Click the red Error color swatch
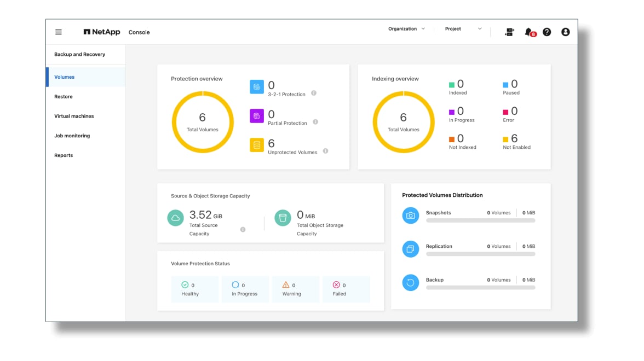 coord(505,112)
